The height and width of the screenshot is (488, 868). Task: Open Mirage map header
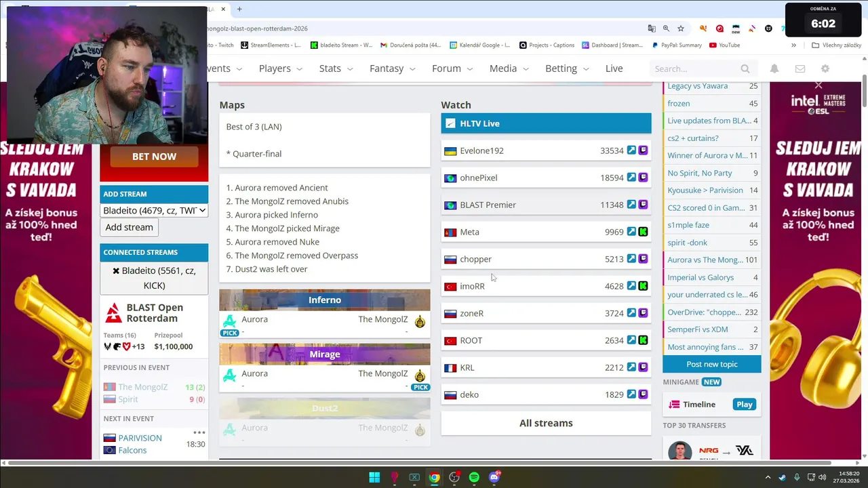pos(324,354)
